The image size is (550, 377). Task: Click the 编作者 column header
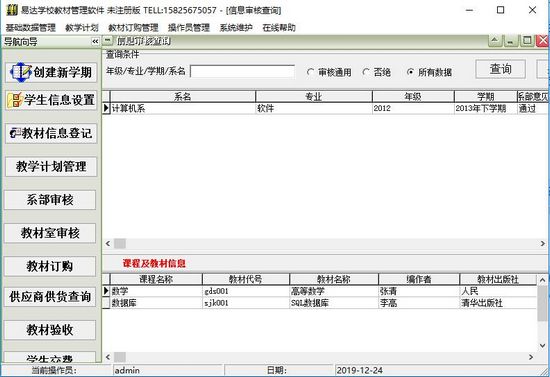419,279
